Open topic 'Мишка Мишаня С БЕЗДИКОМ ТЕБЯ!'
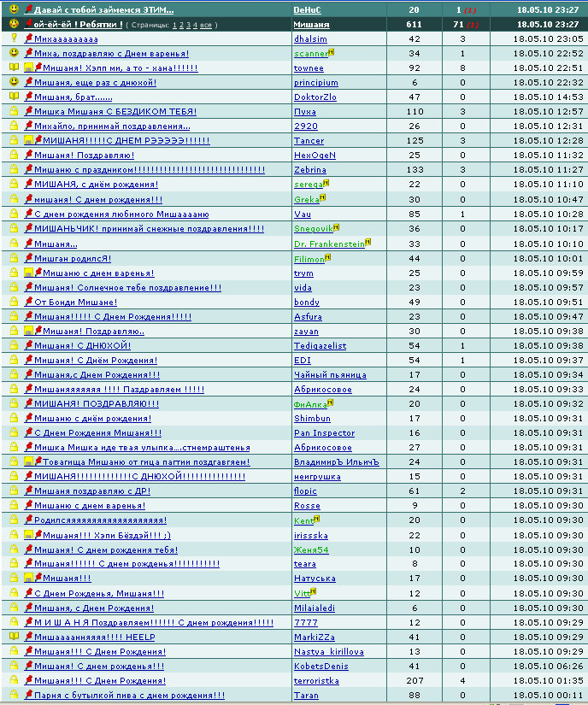This screenshot has width=588, height=705. pos(115,111)
